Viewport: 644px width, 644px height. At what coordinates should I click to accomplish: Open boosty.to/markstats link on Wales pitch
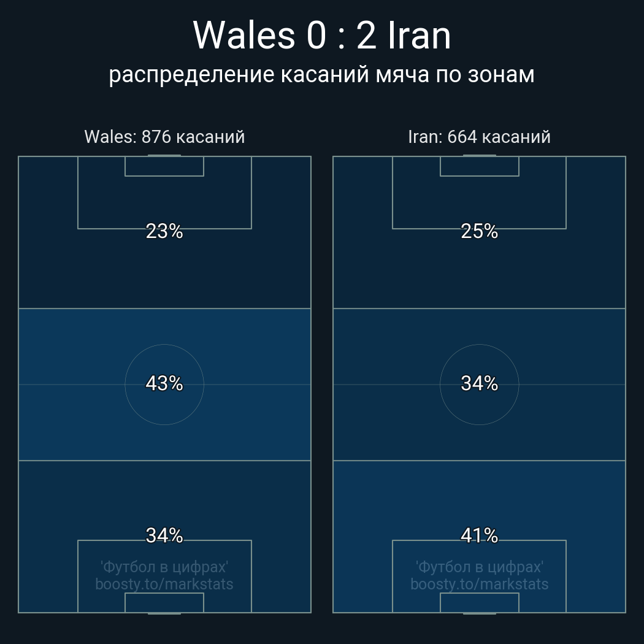coord(164,585)
